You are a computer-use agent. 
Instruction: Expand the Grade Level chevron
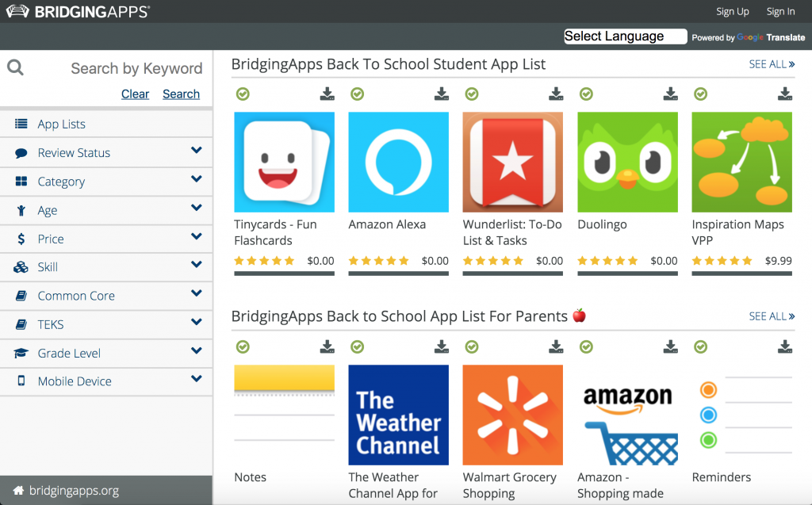click(197, 350)
